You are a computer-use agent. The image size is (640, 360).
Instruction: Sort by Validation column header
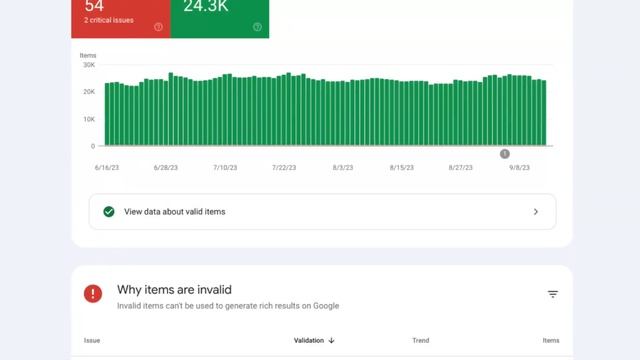(314, 340)
